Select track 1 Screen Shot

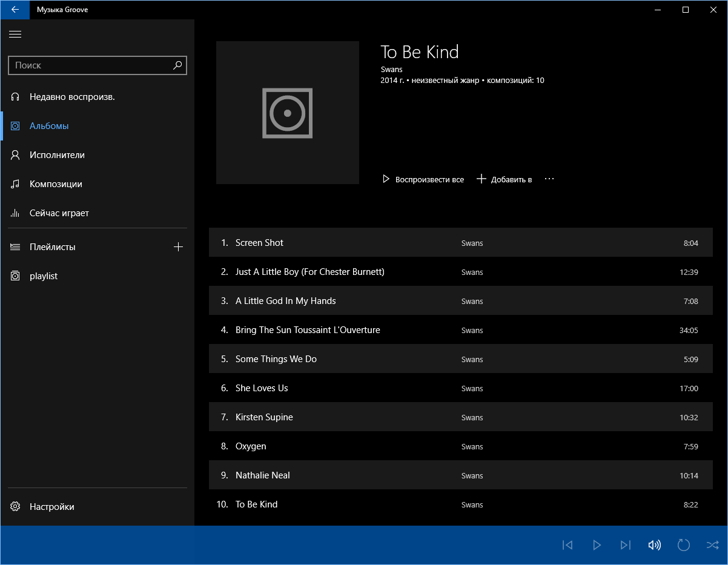(461, 243)
